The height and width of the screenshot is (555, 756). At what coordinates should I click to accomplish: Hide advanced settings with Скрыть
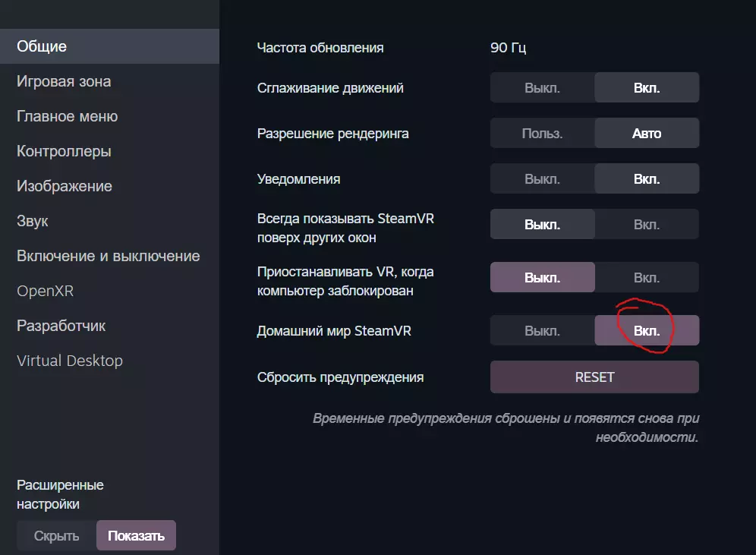coord(56,535)
